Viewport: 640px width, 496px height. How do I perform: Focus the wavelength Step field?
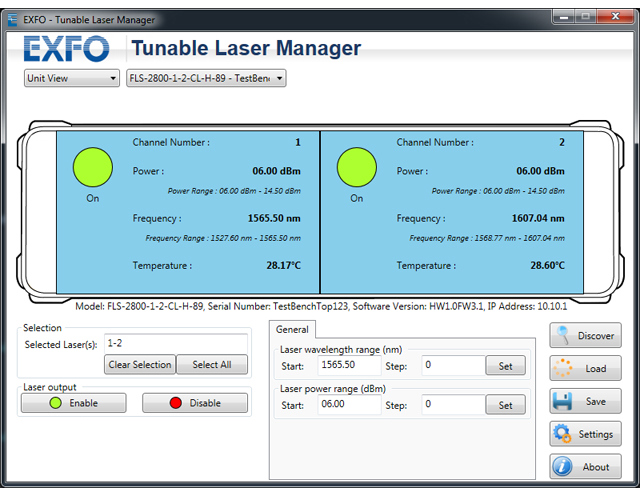[x=453, y=365]
